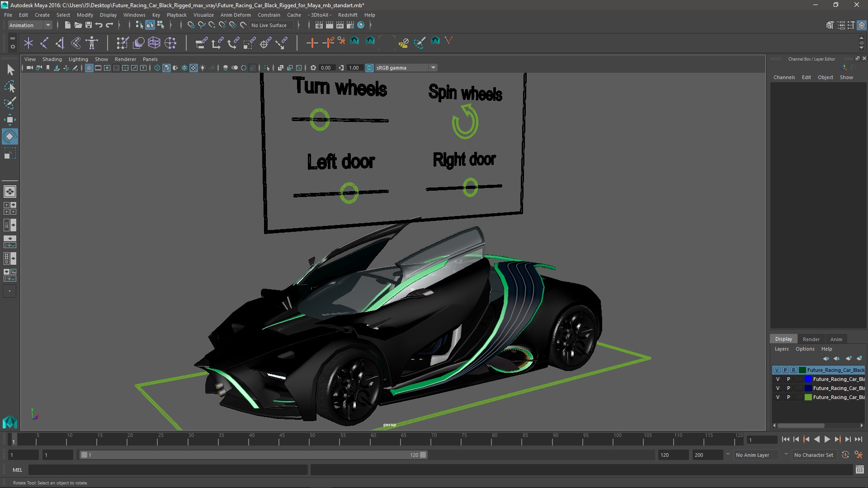Open the Anim Deform menu
This screenshot has height=488, width=868.
(x=236, y=15)
